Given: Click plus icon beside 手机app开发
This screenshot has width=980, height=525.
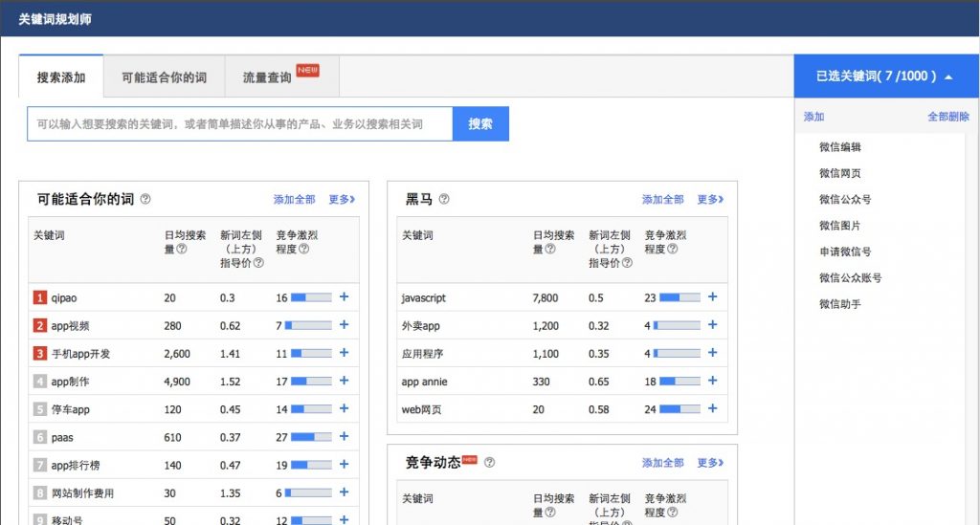Looking at the screenshot, I should click(x=345, y=353).
